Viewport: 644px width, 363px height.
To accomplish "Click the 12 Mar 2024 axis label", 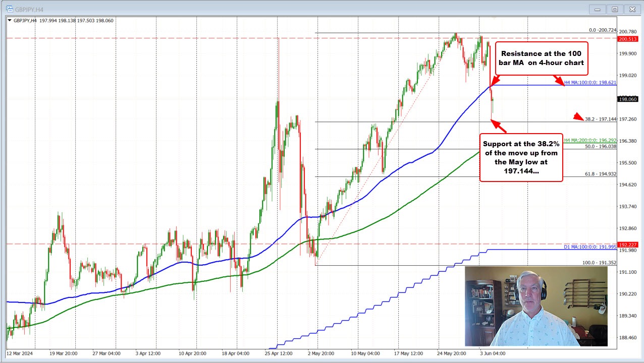I will pyautogui.click(x=21, y=354).
